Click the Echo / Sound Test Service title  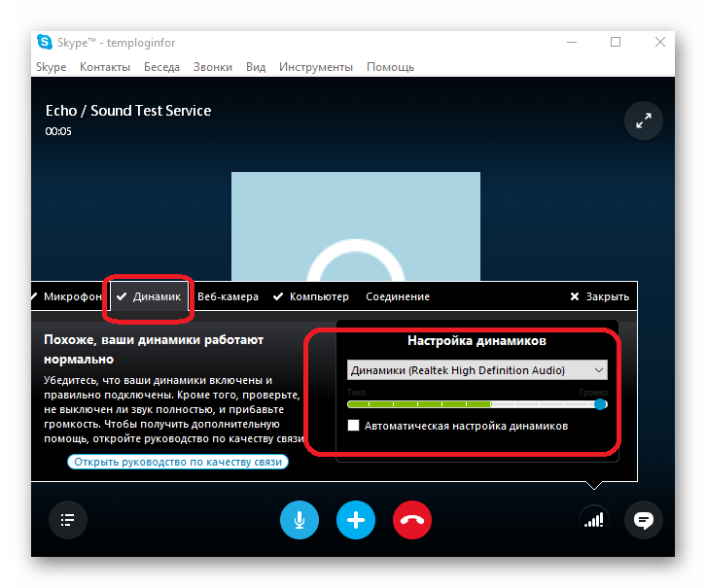pos(128,111)
